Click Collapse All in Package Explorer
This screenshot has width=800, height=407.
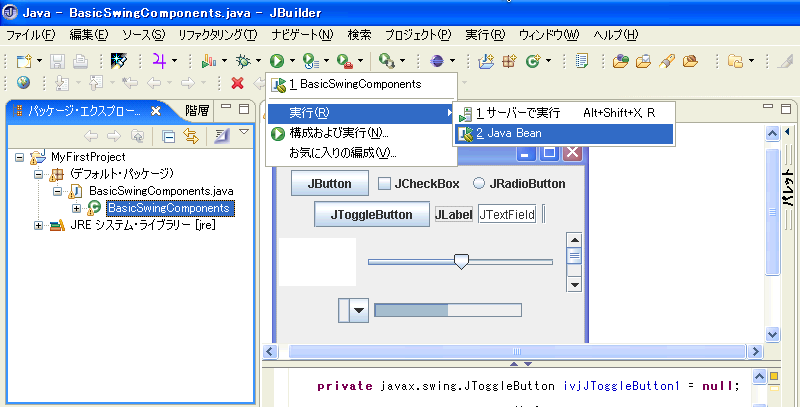(169, 136)
